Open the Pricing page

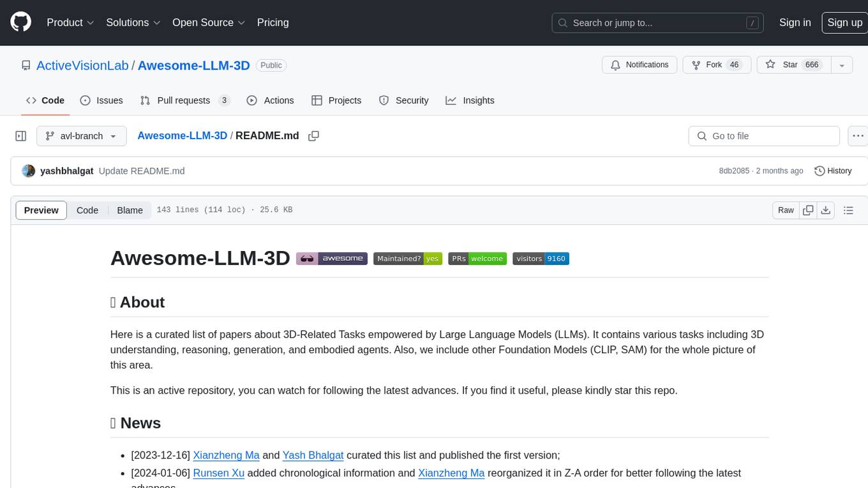coord(273,22)
